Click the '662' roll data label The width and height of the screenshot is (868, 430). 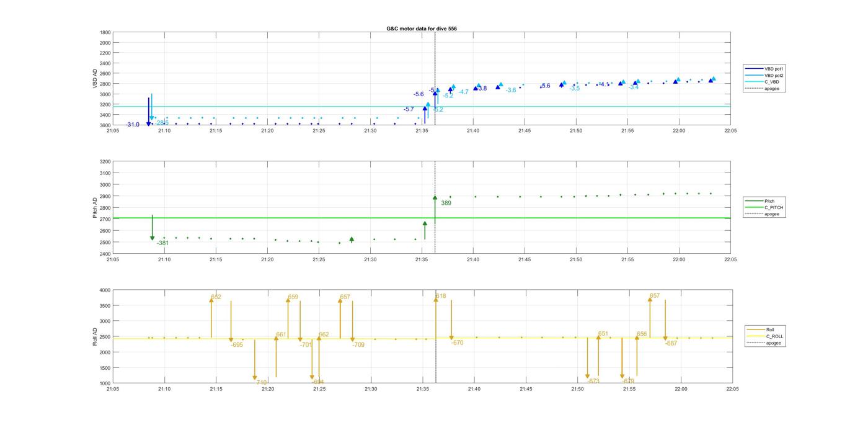[324, 334]
